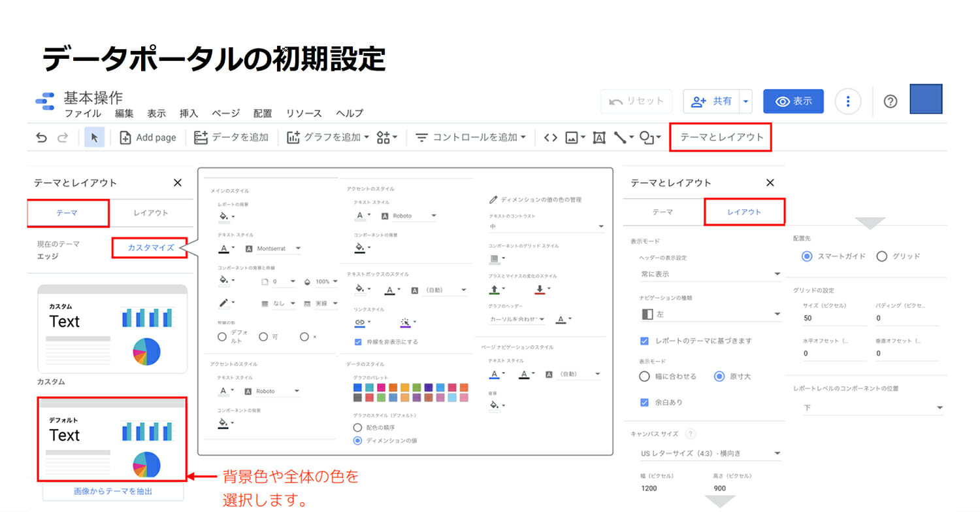Switch to the レイアウト tab in right panel

point(744,213)
